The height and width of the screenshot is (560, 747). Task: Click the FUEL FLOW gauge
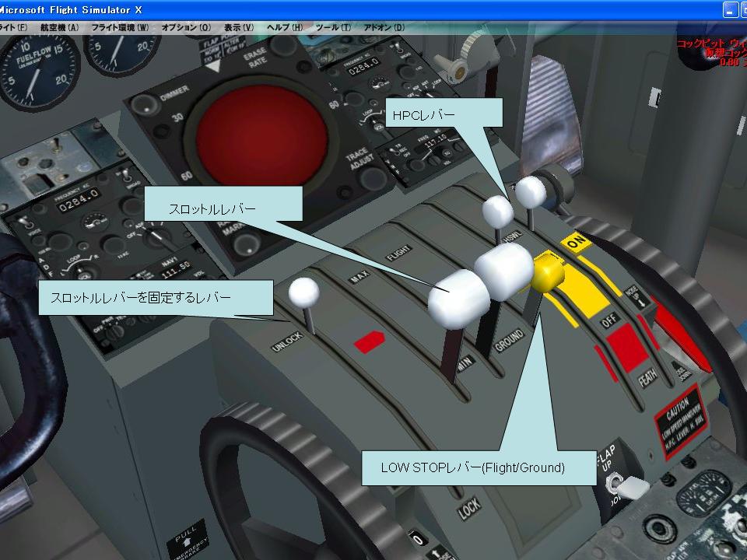point(38,72)
